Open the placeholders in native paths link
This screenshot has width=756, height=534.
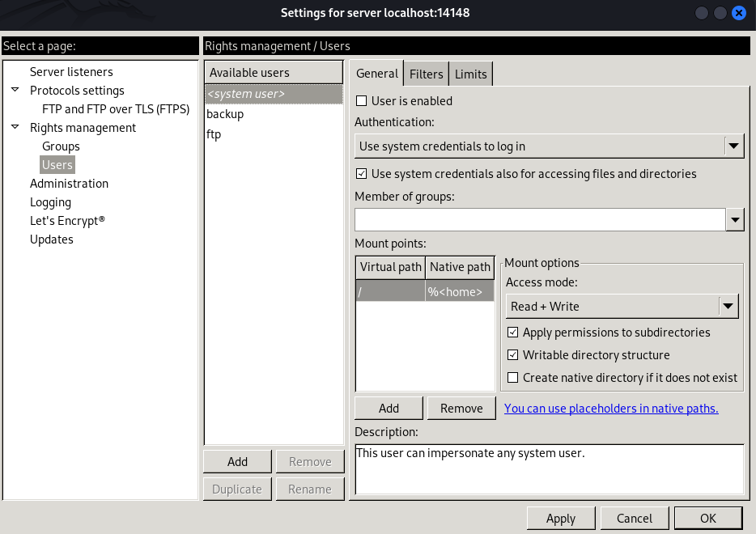(611, 409)
